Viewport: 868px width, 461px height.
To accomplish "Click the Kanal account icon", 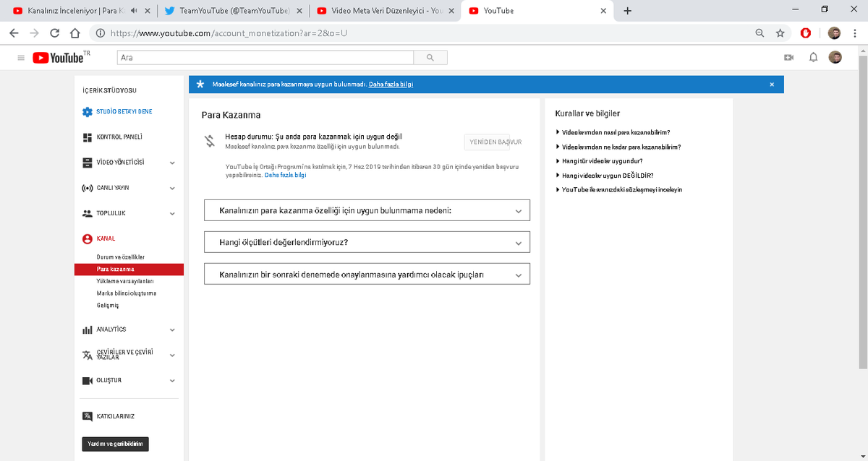I will (88, 238).
